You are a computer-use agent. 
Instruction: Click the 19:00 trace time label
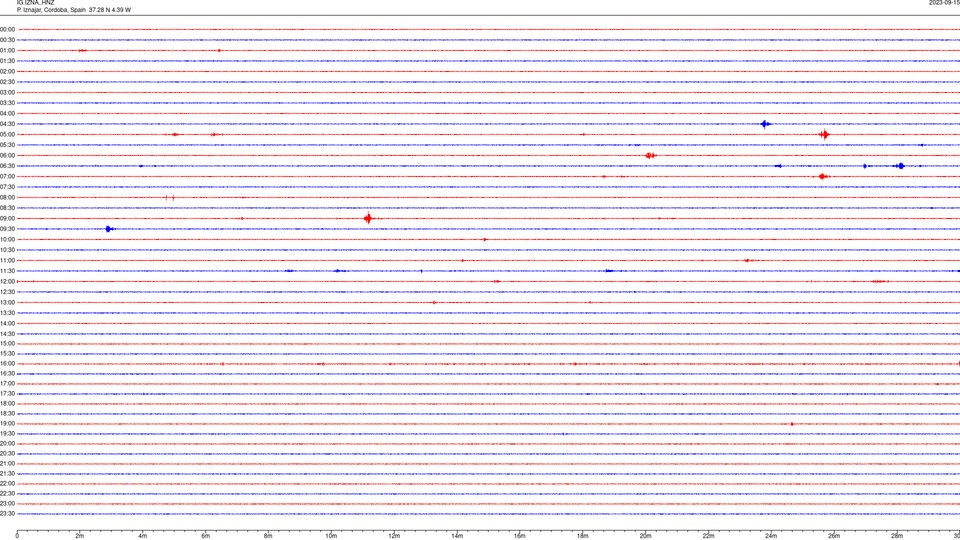coord(7,424)
